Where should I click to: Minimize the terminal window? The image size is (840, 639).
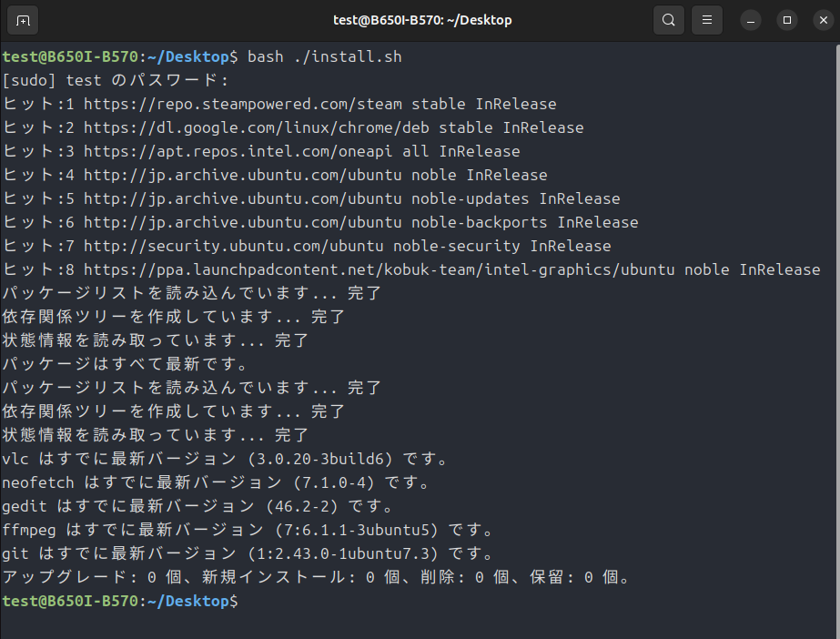pyautogui.click(x=751, y=20)
